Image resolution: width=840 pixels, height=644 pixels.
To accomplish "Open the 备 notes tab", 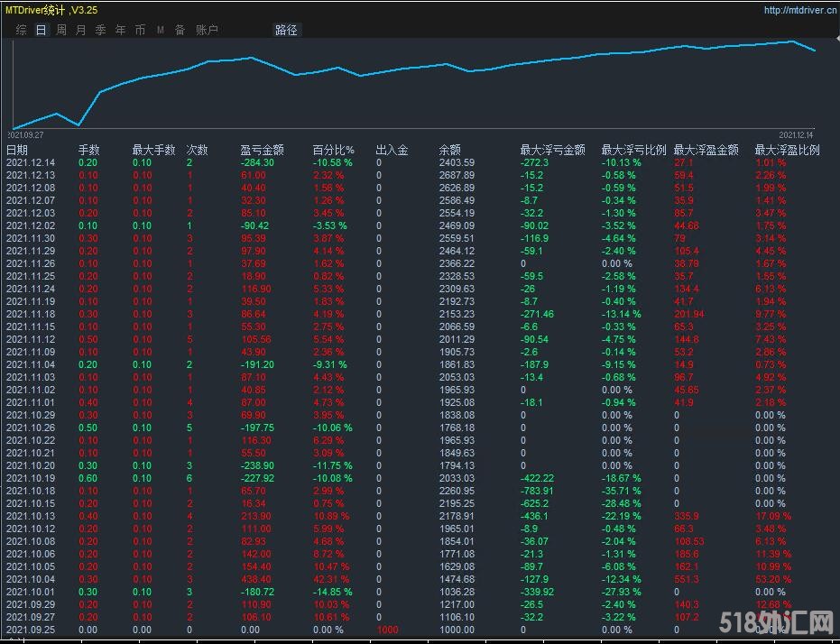I will point(180,30).
